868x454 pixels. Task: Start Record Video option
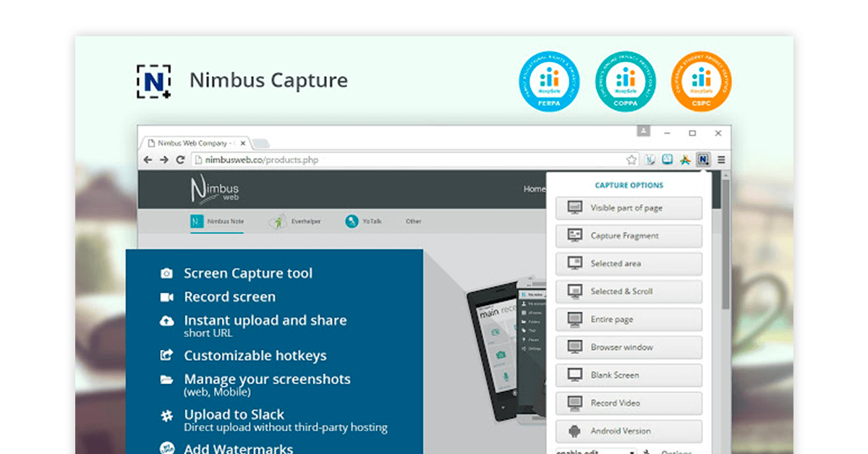[x=629, y=403]
